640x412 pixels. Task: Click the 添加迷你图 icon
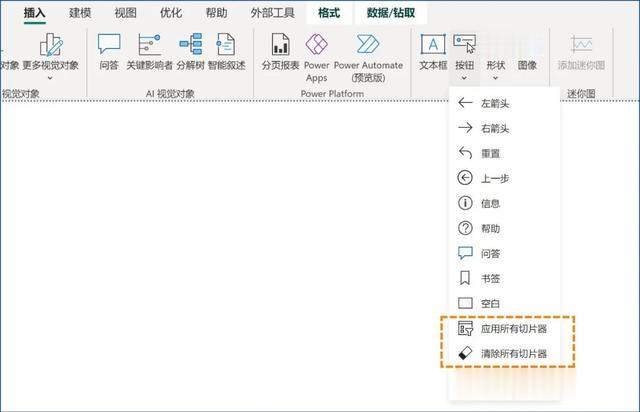click(x=581, y=44)
